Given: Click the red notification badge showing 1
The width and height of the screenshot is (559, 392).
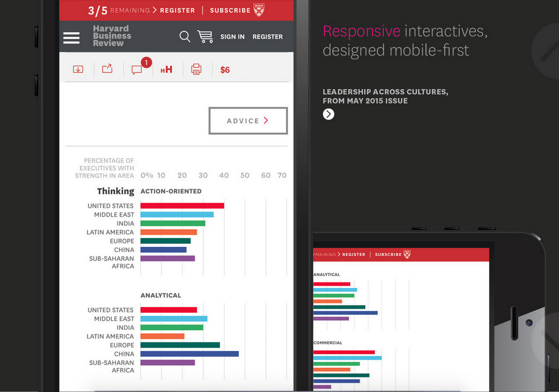Looking at the screenshot, I should click(x=146, y=63).
